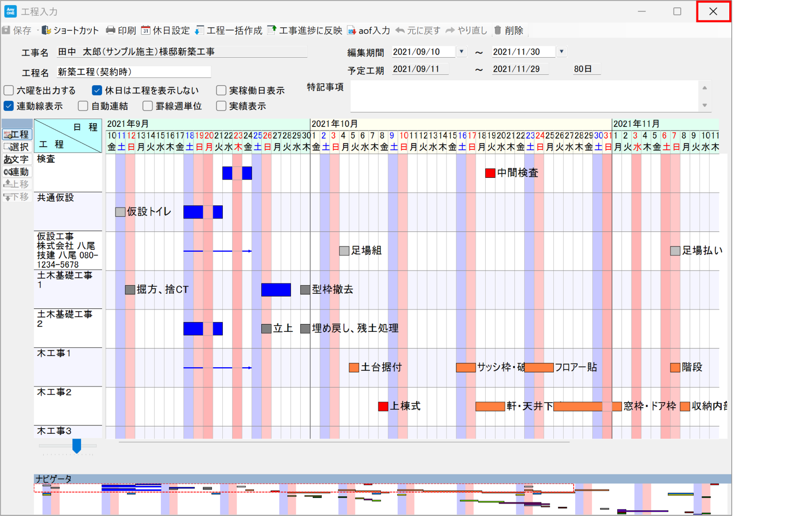Expand the editing period end date dropdown
The height and width of the screenshot is (516, 812).
[561, 51]
